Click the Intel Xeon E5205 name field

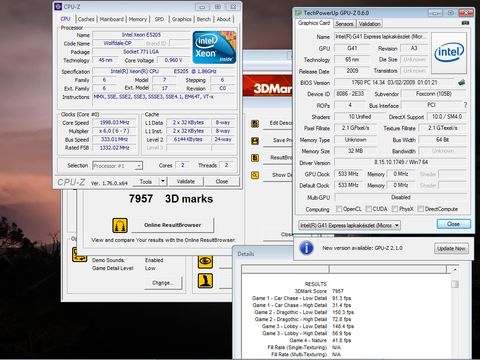(141, 35)
